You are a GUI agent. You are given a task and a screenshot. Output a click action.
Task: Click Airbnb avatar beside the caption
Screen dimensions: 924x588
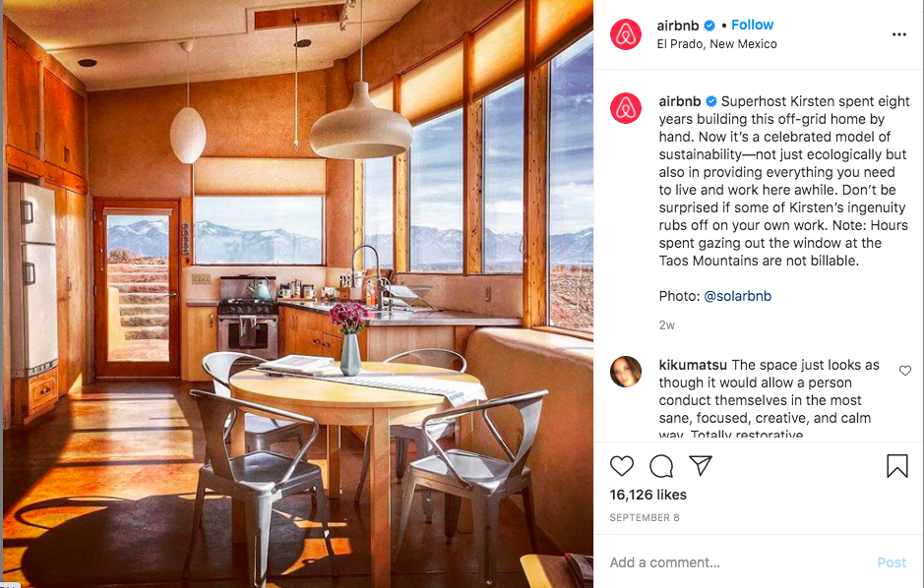(625, 108)
